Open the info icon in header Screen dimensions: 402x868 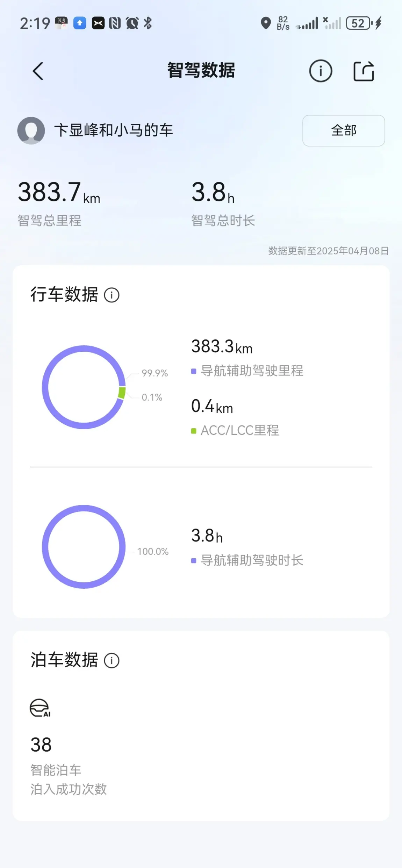click(320, 71)
